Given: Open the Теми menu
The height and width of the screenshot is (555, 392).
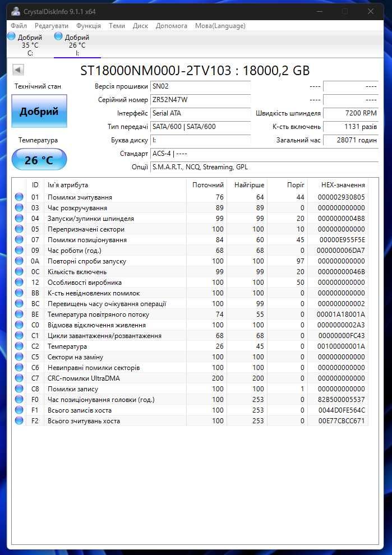Looking at the screenshot, I should (117, 26).
